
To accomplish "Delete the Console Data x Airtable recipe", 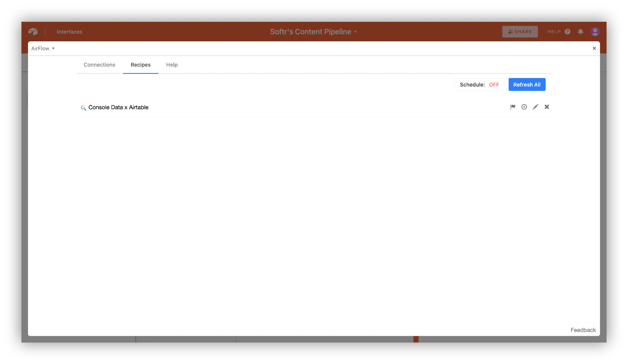I will click(x=547, y=107).
